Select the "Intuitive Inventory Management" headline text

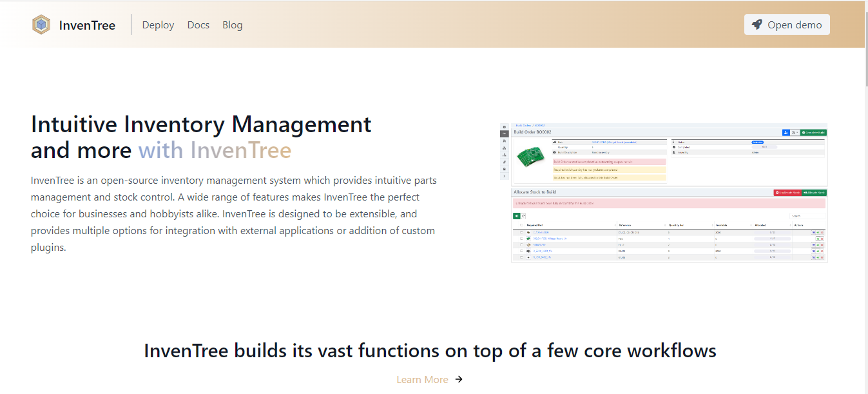pyautogui.click(x=201, y=124)
